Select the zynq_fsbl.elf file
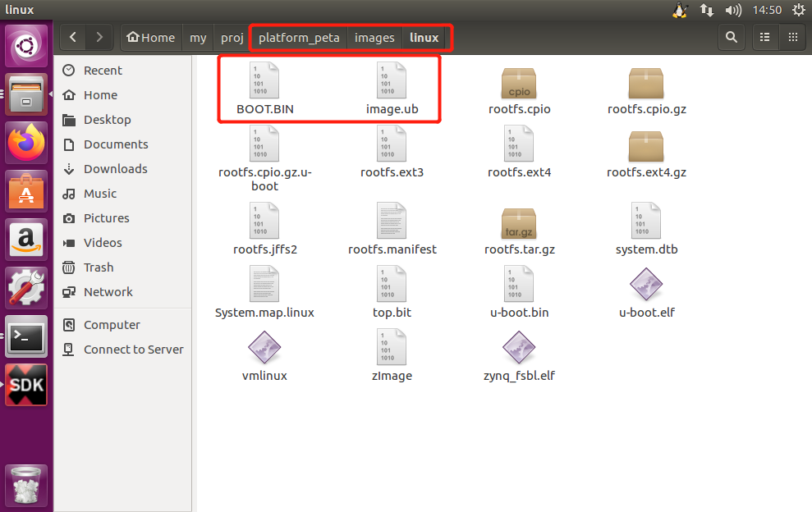The height and width of the screenshot is (512, 812). (519, 347)
